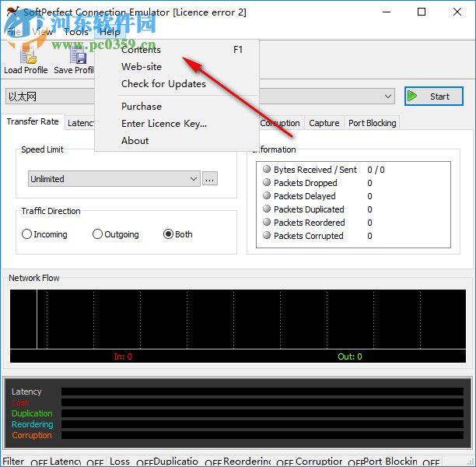Click the Corruption meter bar
Screen dimensions: 476x467
[262, 435]
